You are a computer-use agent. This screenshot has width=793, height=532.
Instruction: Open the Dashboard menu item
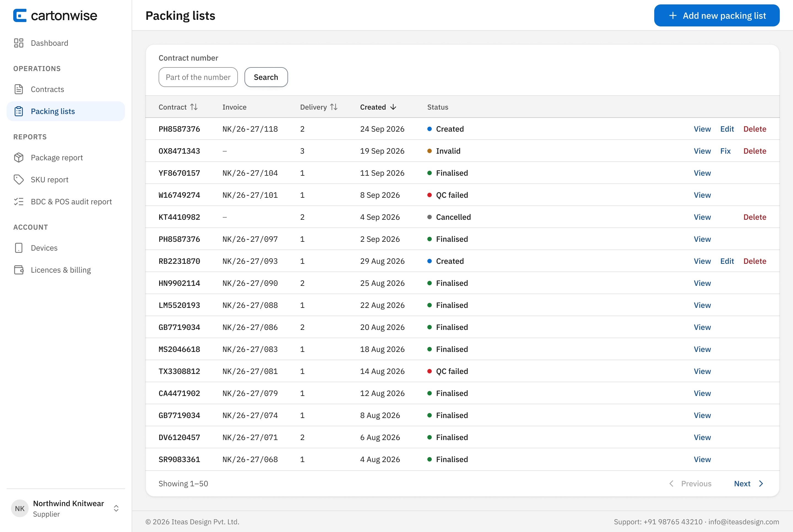coord(66,43)
